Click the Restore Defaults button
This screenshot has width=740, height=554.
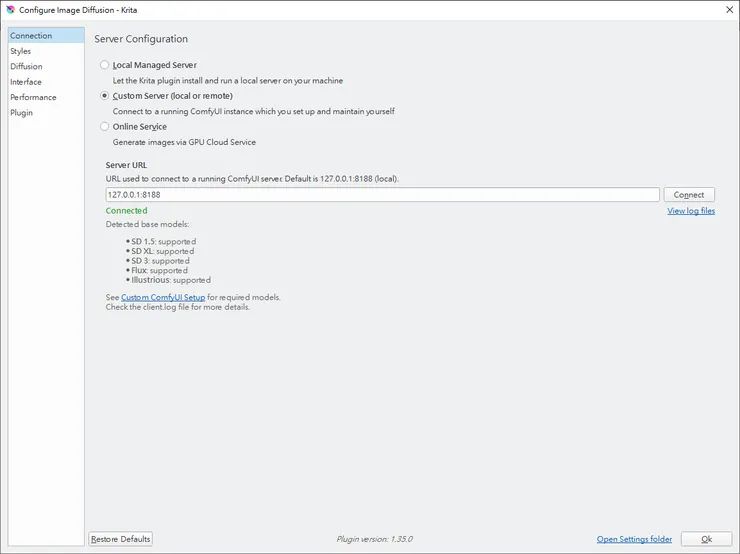(120, 539)
